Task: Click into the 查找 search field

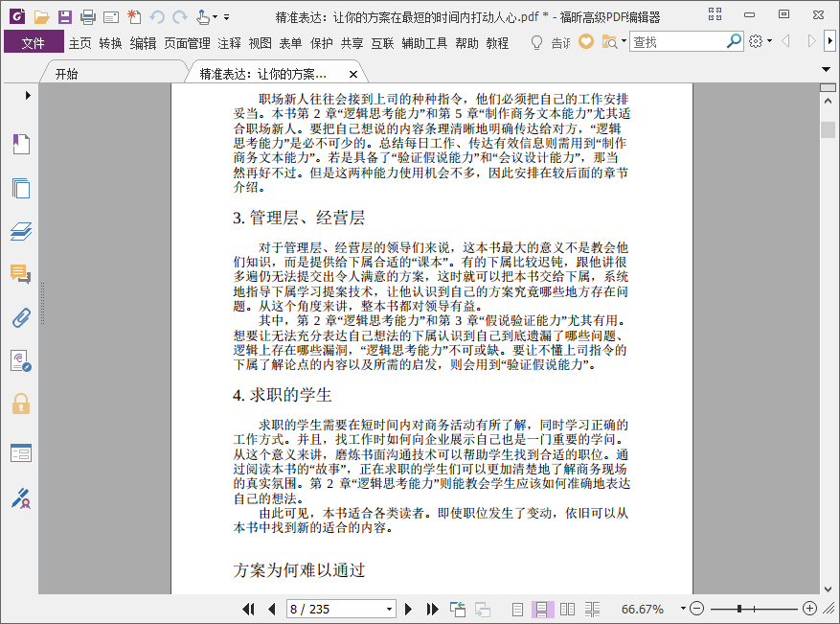Action: [x=678, y=42]
